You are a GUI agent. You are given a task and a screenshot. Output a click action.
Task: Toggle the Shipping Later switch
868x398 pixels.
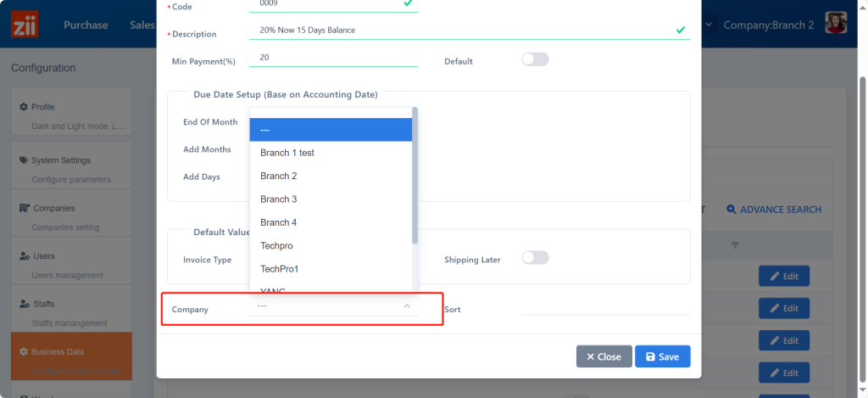(535, 258)
